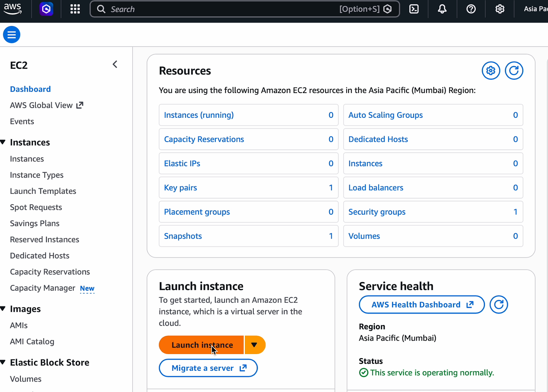Click the AWS logo home icon
The image size is (548, 392).
coord(13,9)
